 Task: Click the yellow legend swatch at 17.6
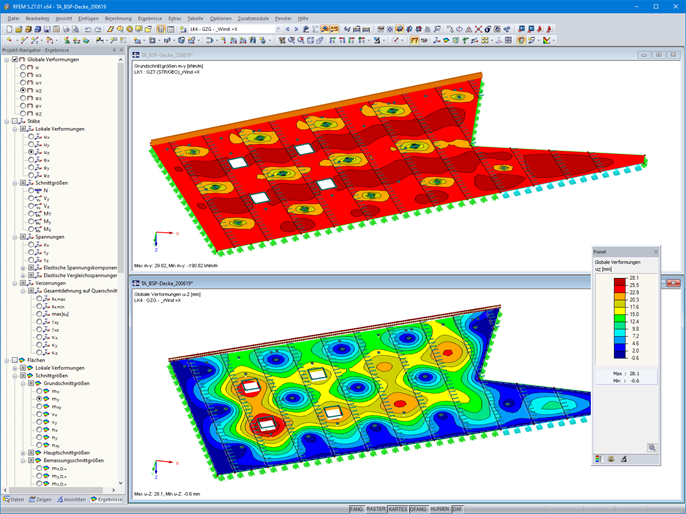click(x=620, y=311)
